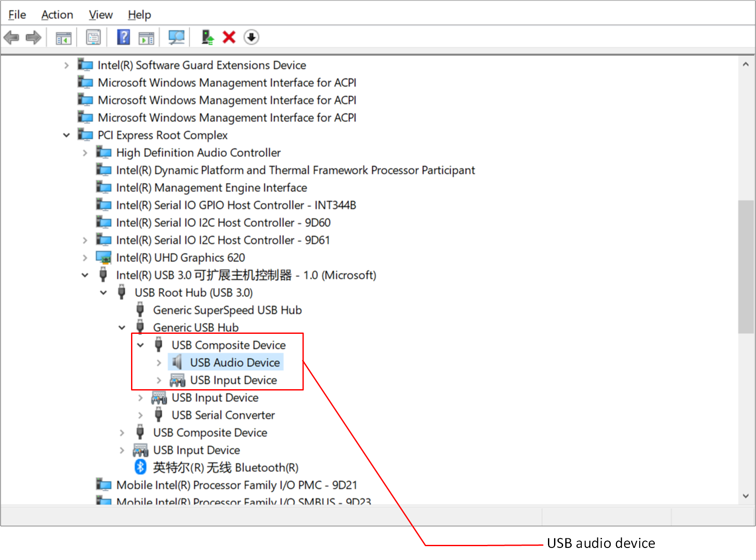Click the scrollbar down arrow
This screenshot has height=560, width=756.
pos(746,496)
